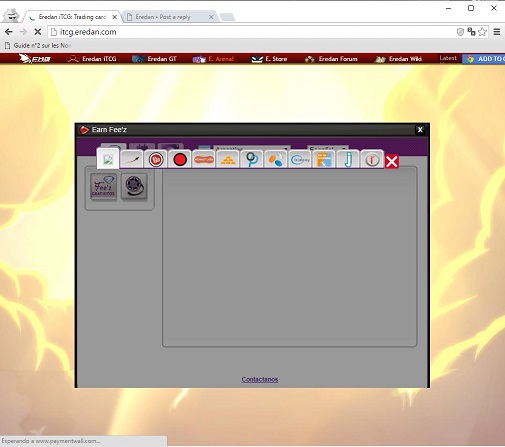The image size is (505, 447).
Task: Open the orange gold-bars pyramid tab
Action: pyautogui.click(x=228, y=160)
